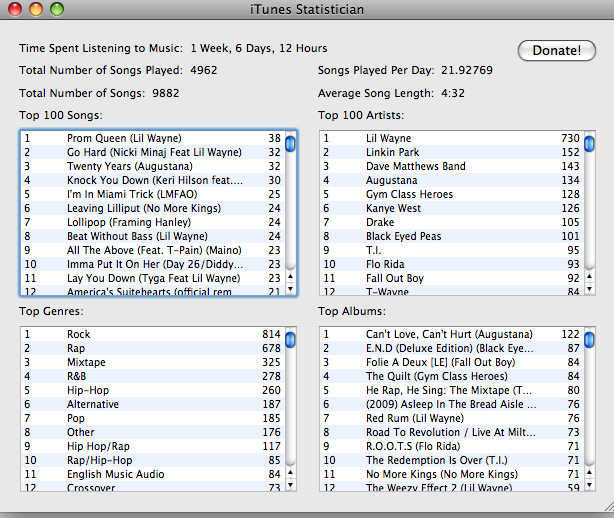Select All The Above (Feat. T-Pain) row

(x=153, y=250)
